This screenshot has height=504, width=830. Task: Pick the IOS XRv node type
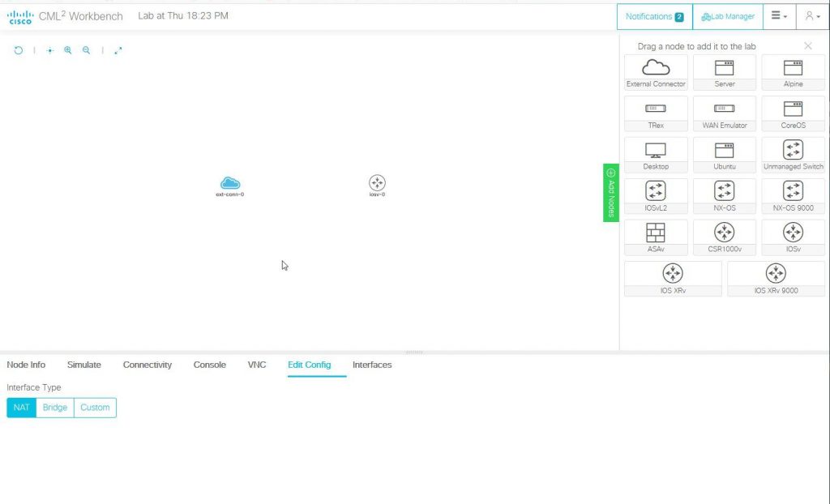pos(673,279)
